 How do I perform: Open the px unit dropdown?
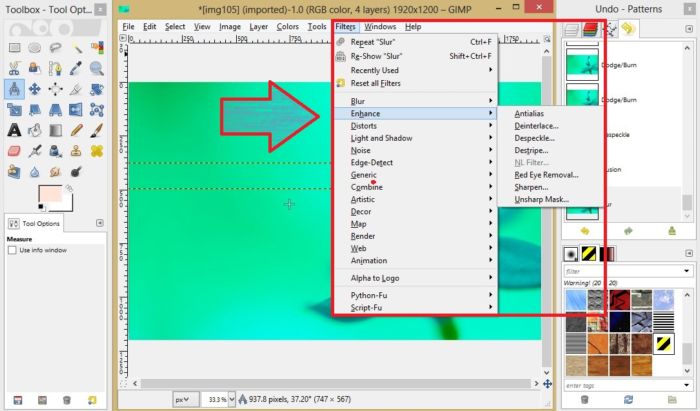(183, 399)
